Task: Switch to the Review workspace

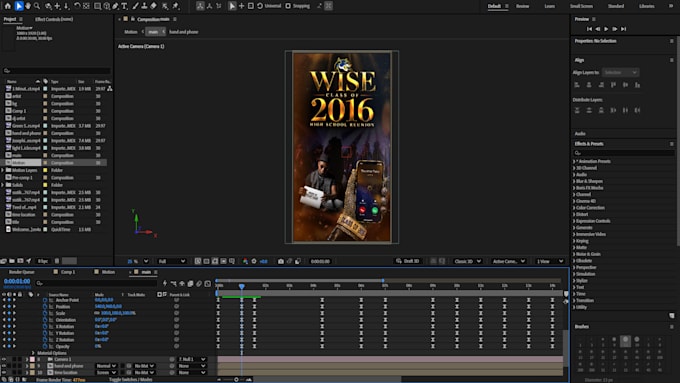Action: click(x=522, y=6)
